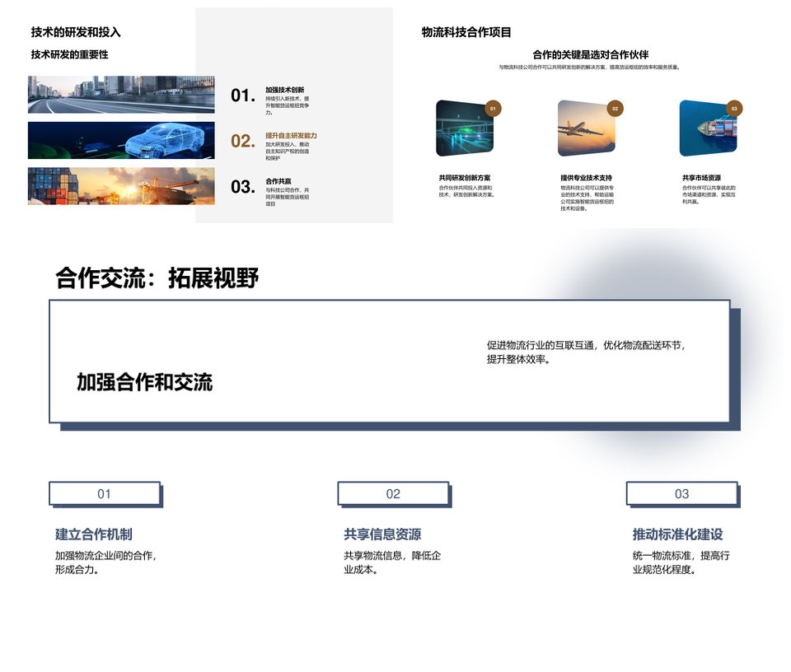Image resolution: width=791 pixels, height=672 pixels.
Task: Click the airplane at sunset image
Action: point(586,128)
